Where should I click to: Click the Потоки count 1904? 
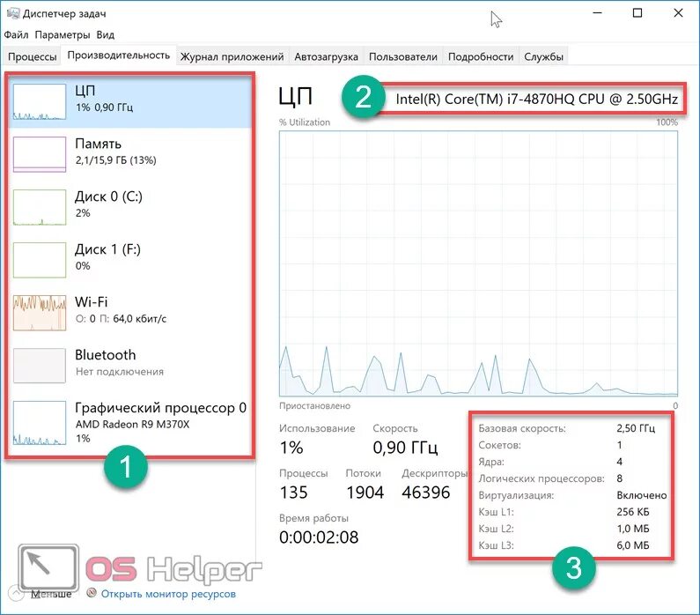tap(365, 493)
